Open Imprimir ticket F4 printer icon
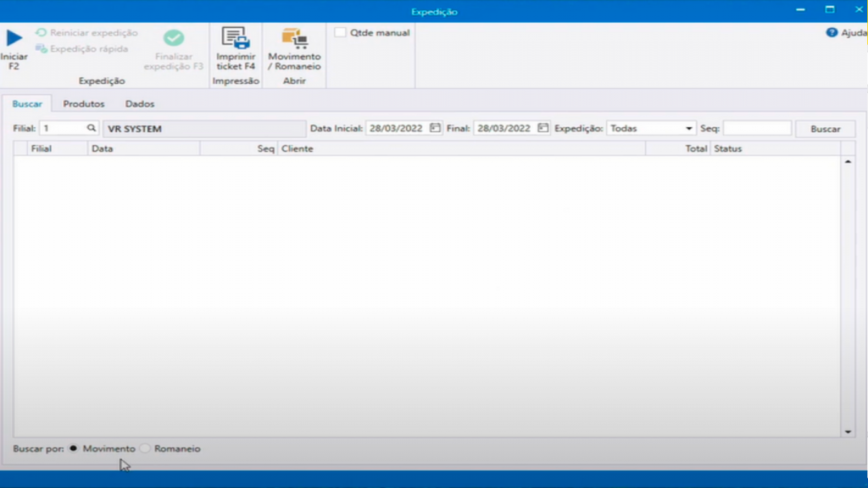868x488 pixels. pos(235,38)
